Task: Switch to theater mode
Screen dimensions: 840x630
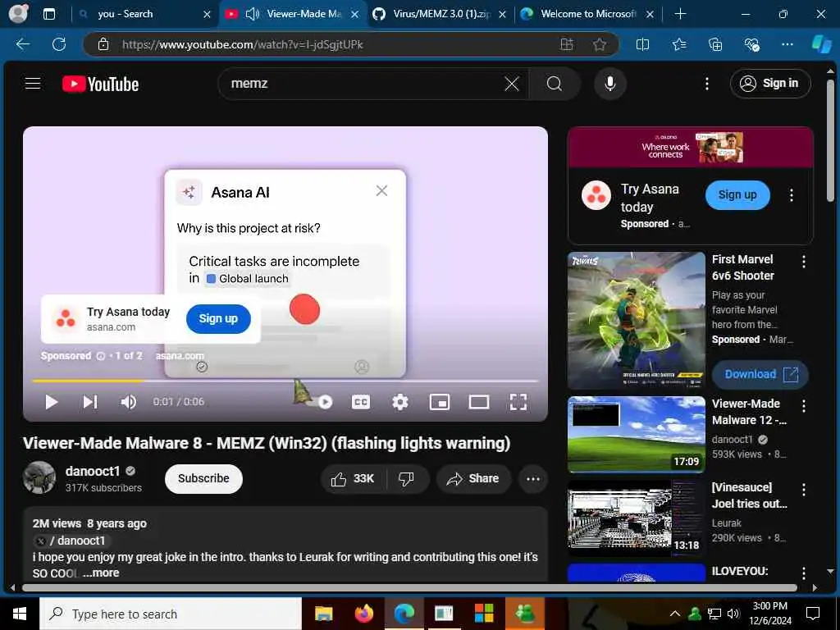Action: tap(478, 402)
